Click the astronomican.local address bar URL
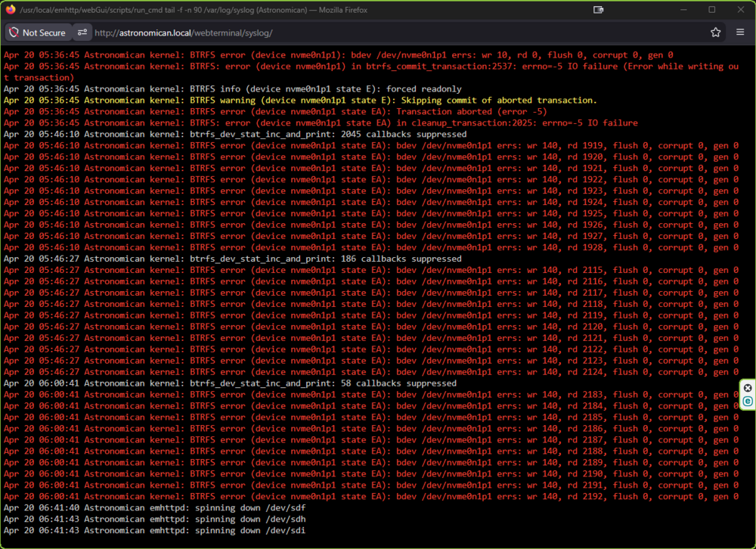 [x=184, y=33]
